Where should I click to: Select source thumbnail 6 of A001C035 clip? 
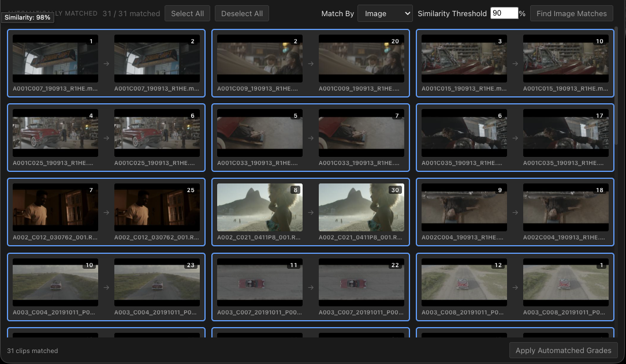(x=464, y=133)
